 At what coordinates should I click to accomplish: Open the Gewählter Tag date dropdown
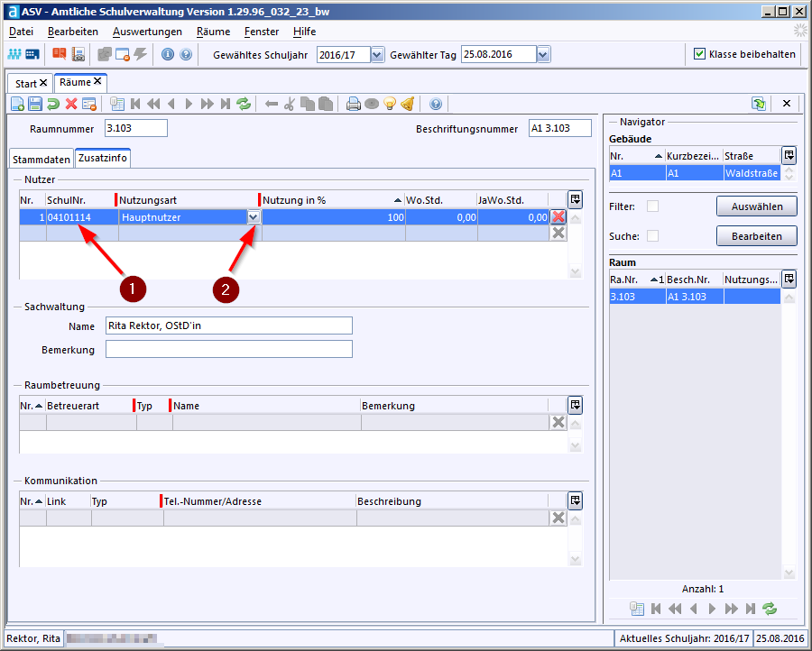[542, 55]
